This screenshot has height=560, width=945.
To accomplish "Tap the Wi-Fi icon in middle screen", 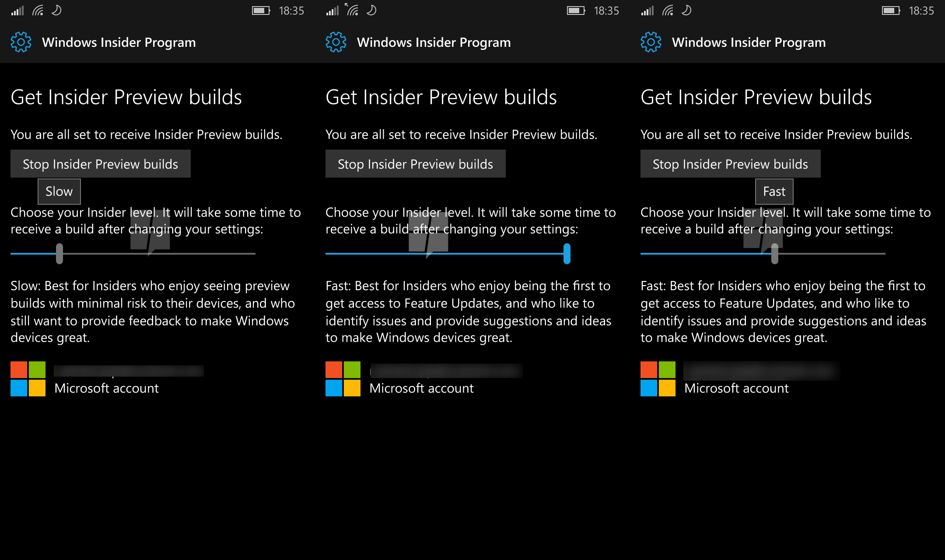I will tap(352, 10).
